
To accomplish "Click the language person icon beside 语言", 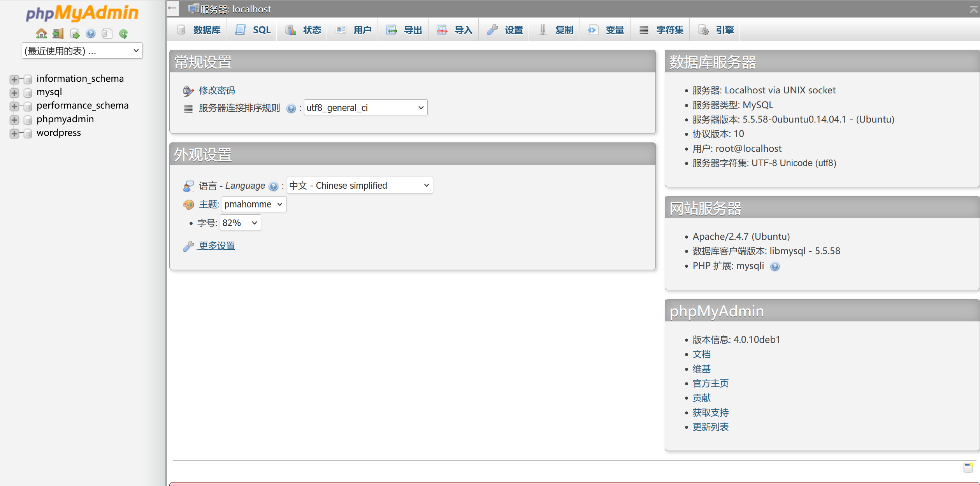I will coord(188,186).
